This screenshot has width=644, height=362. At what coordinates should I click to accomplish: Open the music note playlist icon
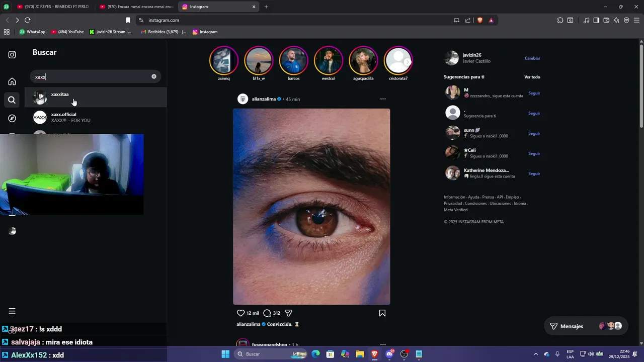pos(586,20)
